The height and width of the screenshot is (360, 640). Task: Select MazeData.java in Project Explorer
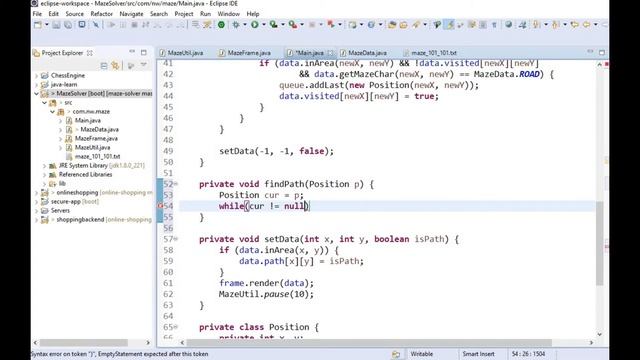tap(99, 129)
